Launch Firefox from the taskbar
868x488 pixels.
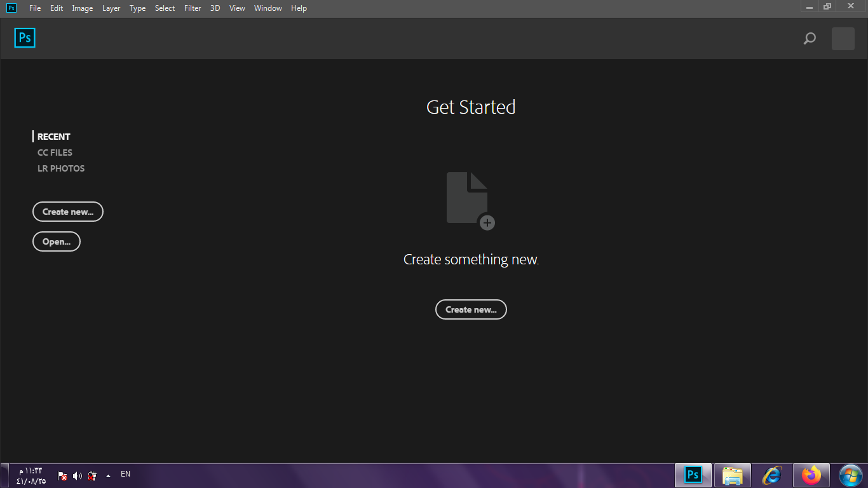click(x=811, y=475)
